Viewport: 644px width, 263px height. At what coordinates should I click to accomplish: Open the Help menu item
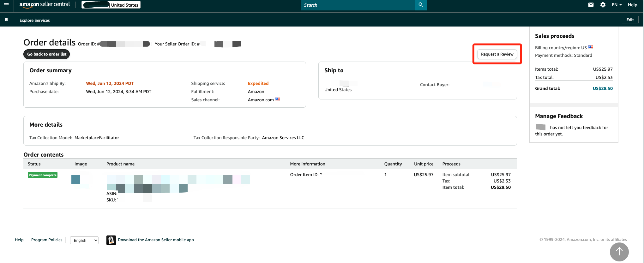632,5
